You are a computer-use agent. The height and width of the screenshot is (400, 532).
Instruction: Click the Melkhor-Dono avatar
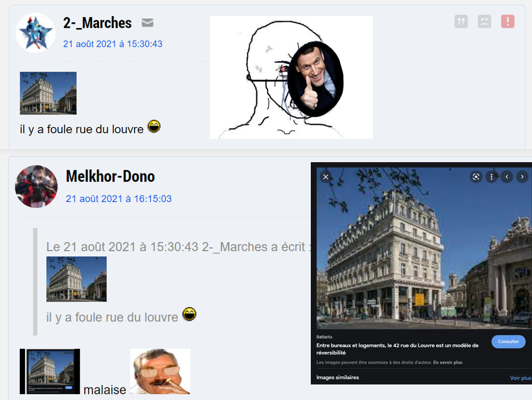(36, 186)
